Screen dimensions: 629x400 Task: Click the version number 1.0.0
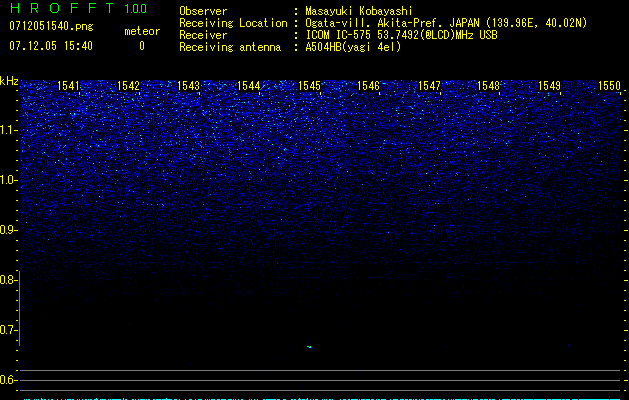click(136, 9)
